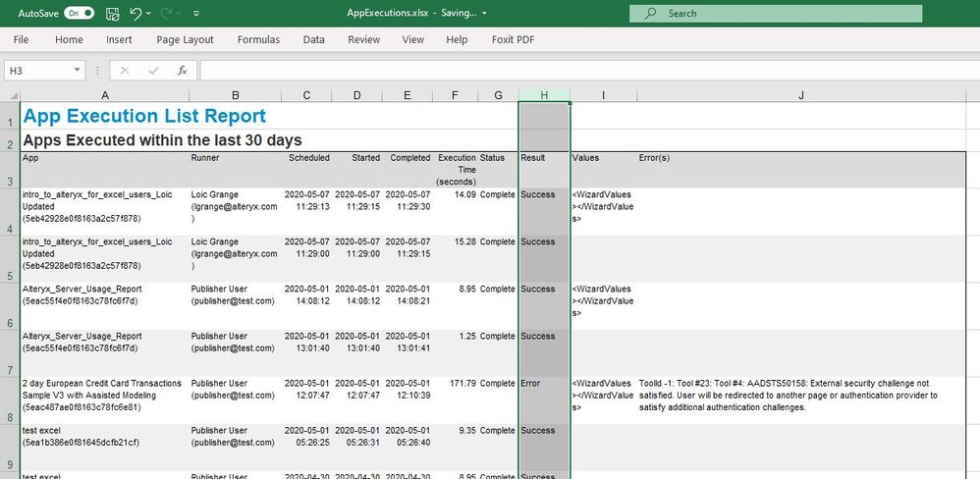Select column I header
The height and width of the screenshot is (479, 980).
tap(604, 95)
